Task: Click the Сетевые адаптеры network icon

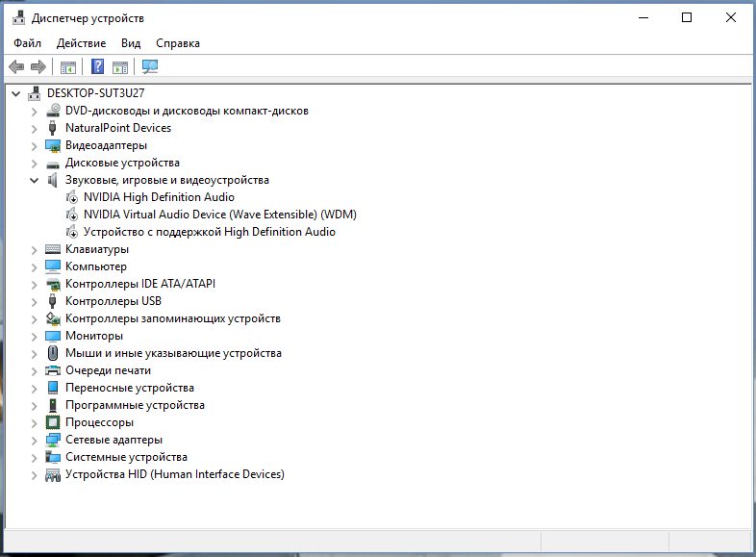Action: pos(53,440)
